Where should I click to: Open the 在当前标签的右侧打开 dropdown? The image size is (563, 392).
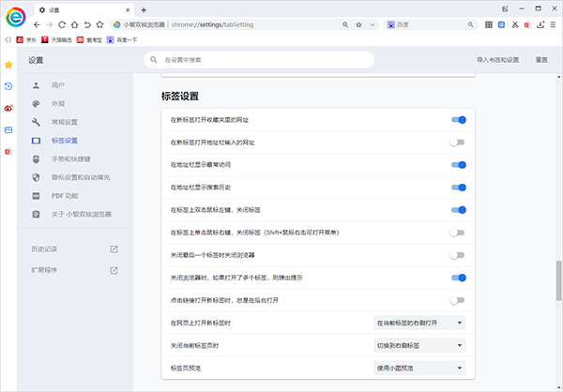click(418, 323)
